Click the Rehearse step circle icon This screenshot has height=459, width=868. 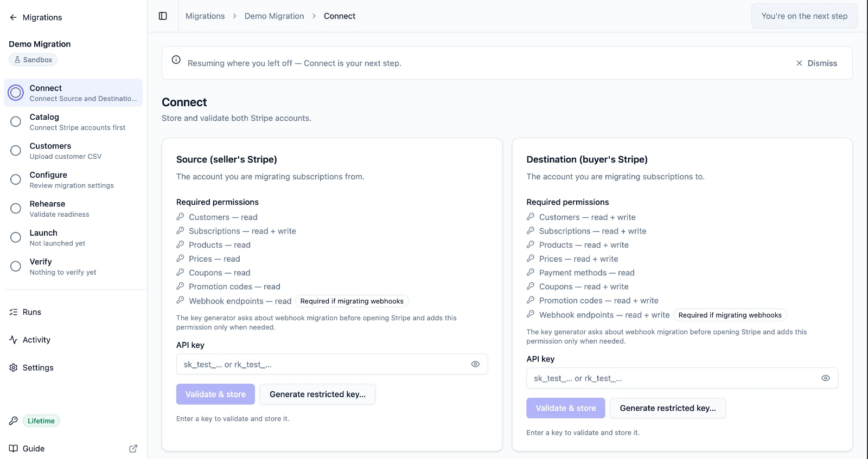click(16, 208)
